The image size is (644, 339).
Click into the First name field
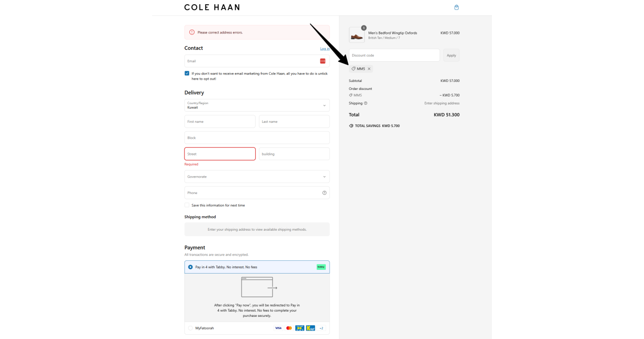pyautogui.click(x=220, y=121)
